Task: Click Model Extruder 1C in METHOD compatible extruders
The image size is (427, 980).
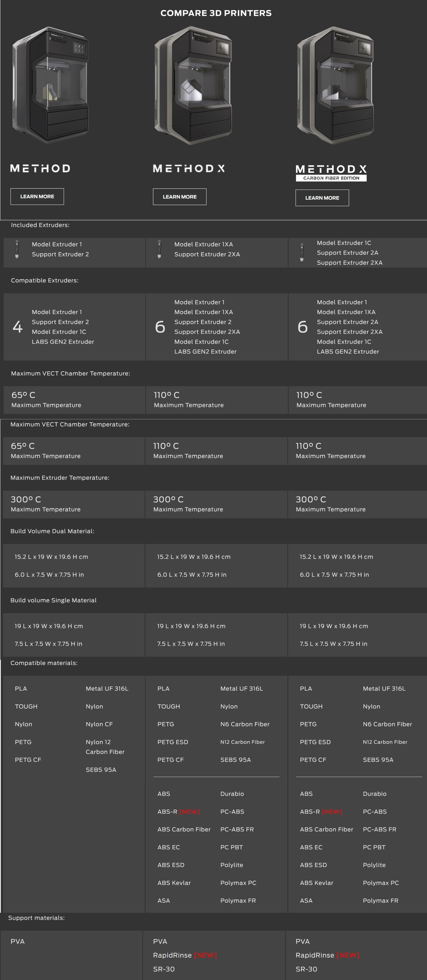Action: pos(59,332)
